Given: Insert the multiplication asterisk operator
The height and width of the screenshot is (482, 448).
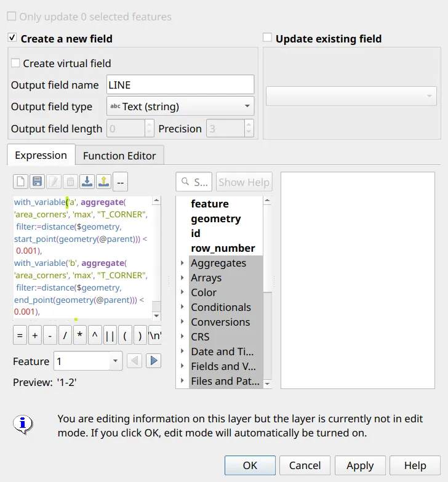Looking at the screenshot, I should pyautogui.click(x=80, y=335).
